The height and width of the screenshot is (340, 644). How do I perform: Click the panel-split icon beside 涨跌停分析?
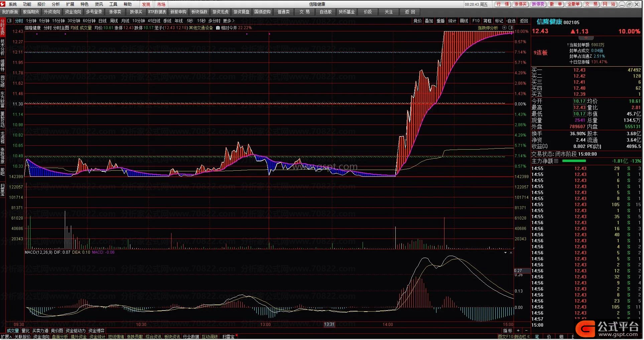click(511, 28)
